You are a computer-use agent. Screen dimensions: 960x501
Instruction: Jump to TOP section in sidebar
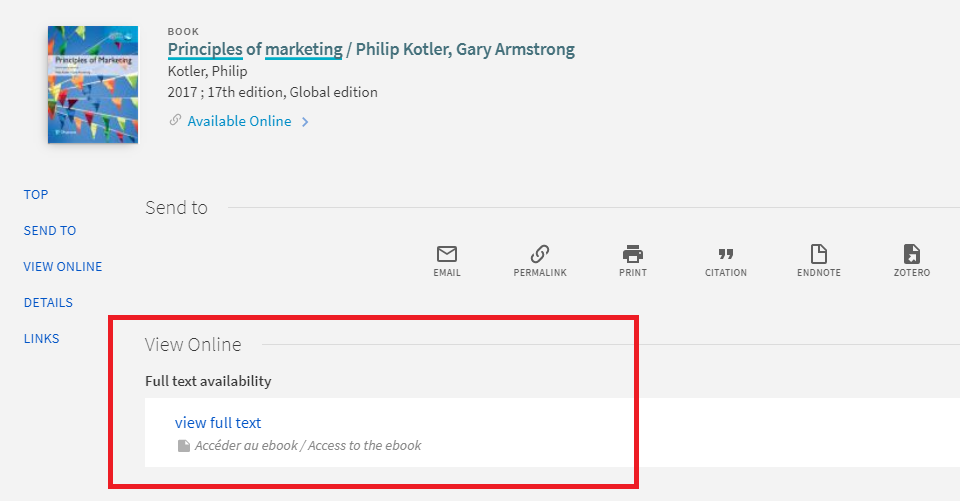tap(36, 195)
